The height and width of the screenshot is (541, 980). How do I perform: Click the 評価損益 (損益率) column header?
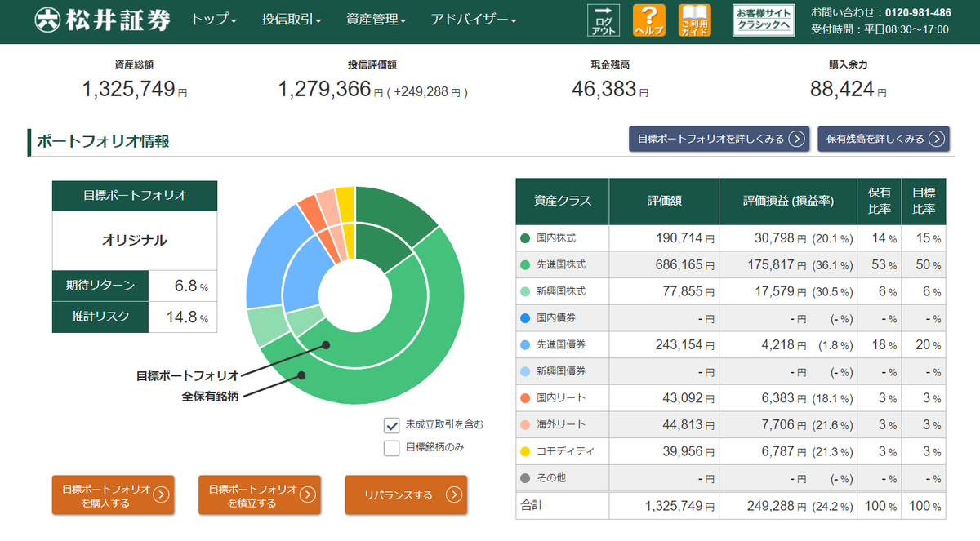coord(788,202)
